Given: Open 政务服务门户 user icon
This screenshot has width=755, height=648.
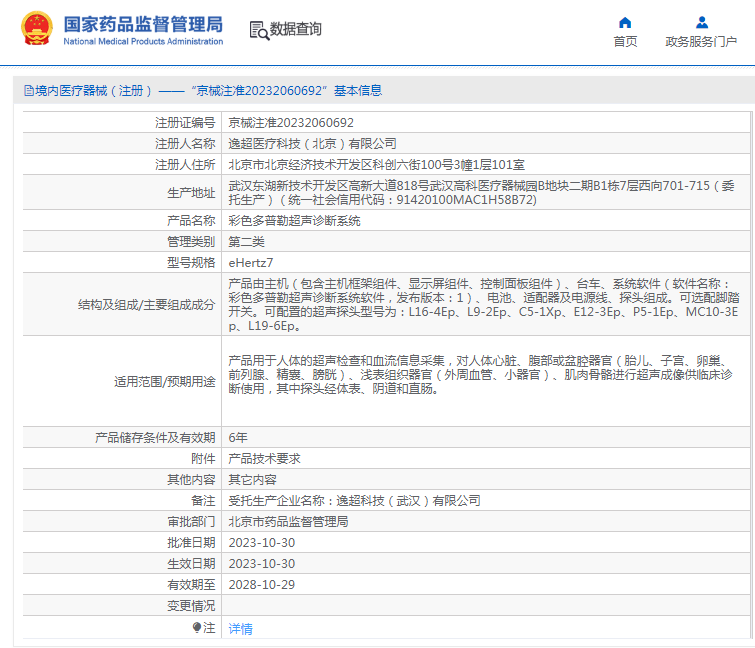Looking at the screenshot, I should [x=702, y=23].
